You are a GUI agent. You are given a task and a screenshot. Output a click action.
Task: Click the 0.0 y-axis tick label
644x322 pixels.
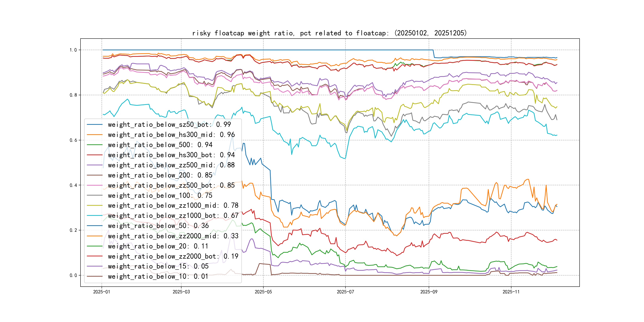73,275
